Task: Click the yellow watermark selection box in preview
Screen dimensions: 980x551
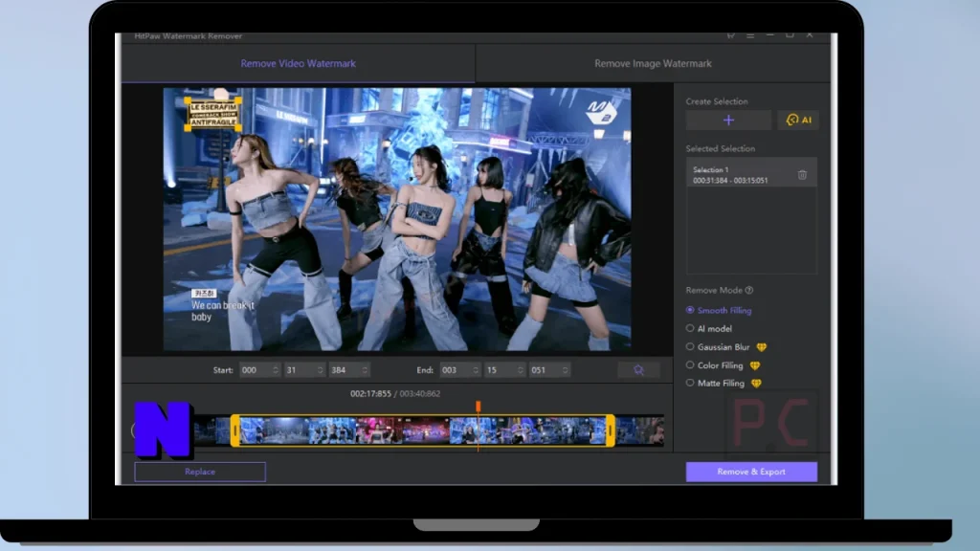Action: point(212,114)
